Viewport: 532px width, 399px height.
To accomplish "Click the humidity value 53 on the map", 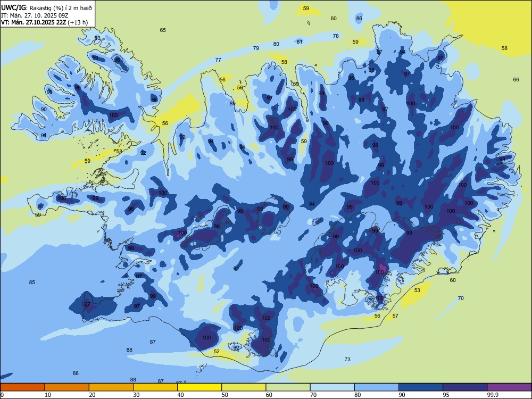I will coord(417,290).
